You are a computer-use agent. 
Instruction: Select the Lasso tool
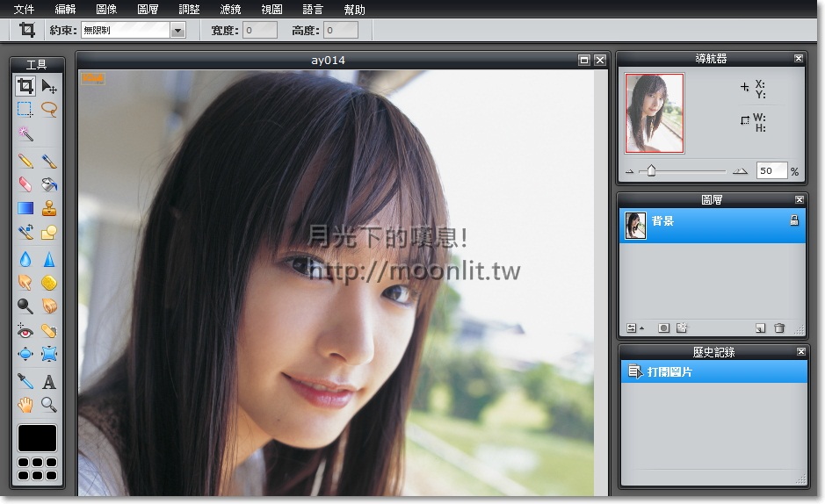[49, 109]
